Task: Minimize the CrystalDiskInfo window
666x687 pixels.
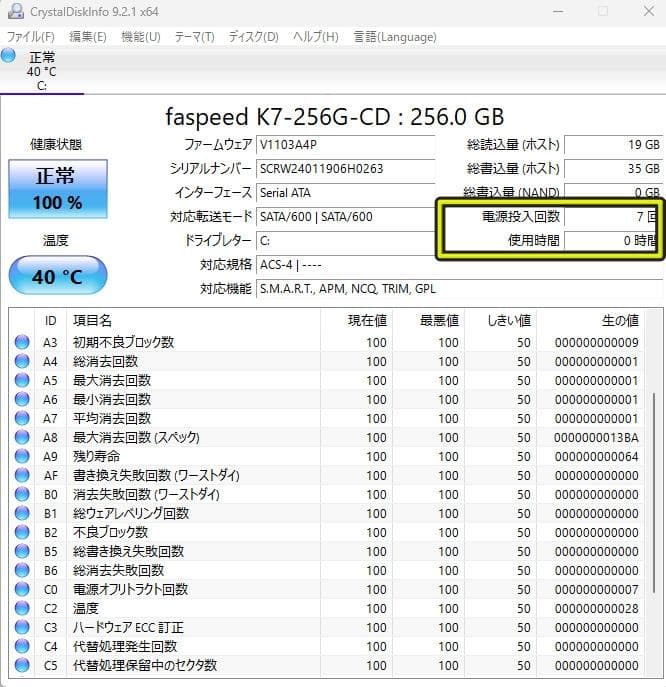Action: 558,11
